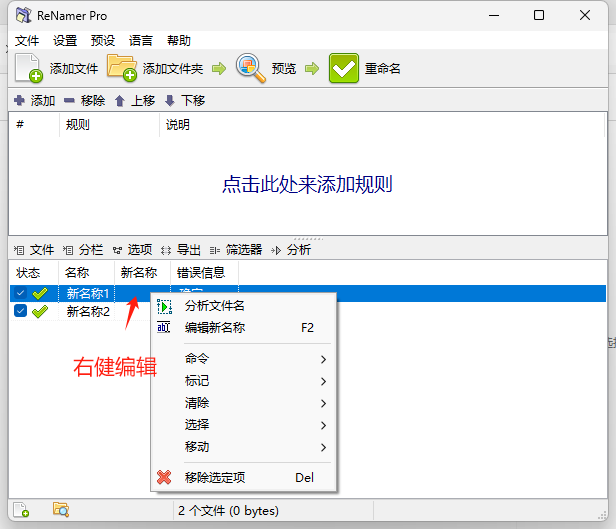
Task: Open the 设置 (Settings) menu
Action: click(x=65, y=40)
